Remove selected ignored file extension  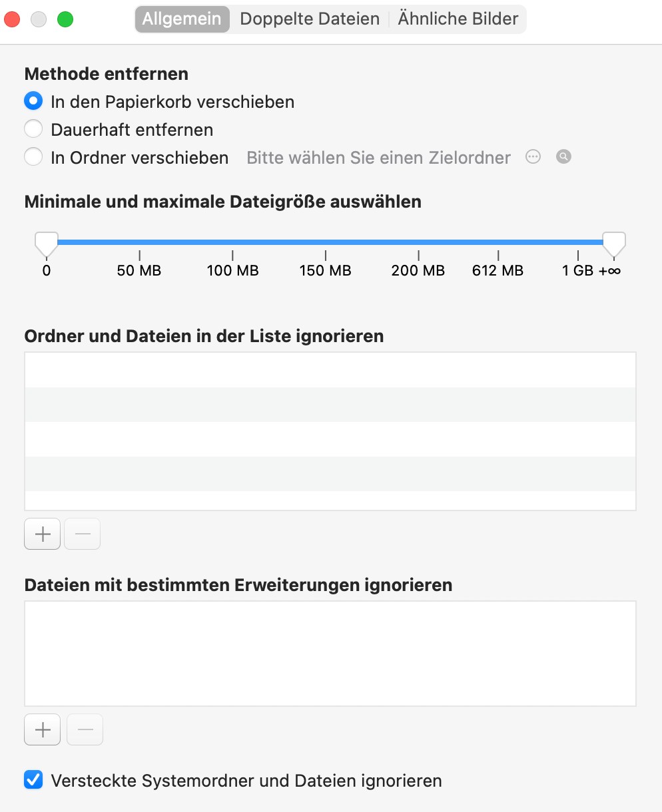(85, 729)
